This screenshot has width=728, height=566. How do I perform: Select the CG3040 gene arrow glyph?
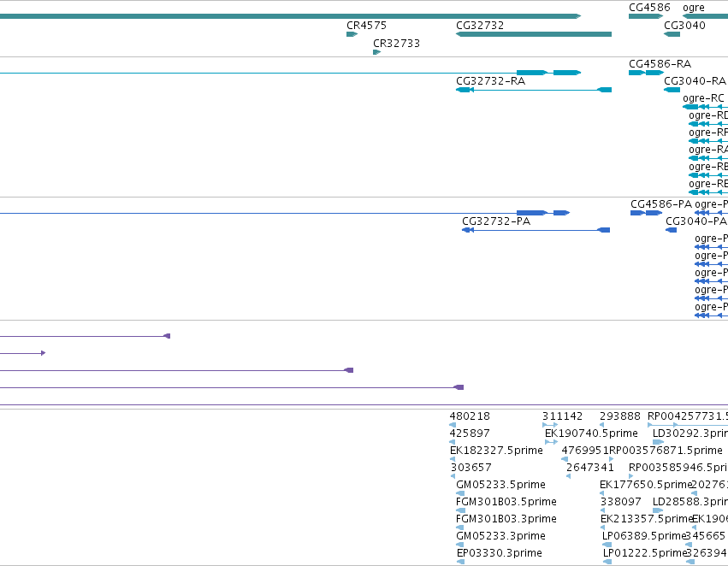pos(672,34)
